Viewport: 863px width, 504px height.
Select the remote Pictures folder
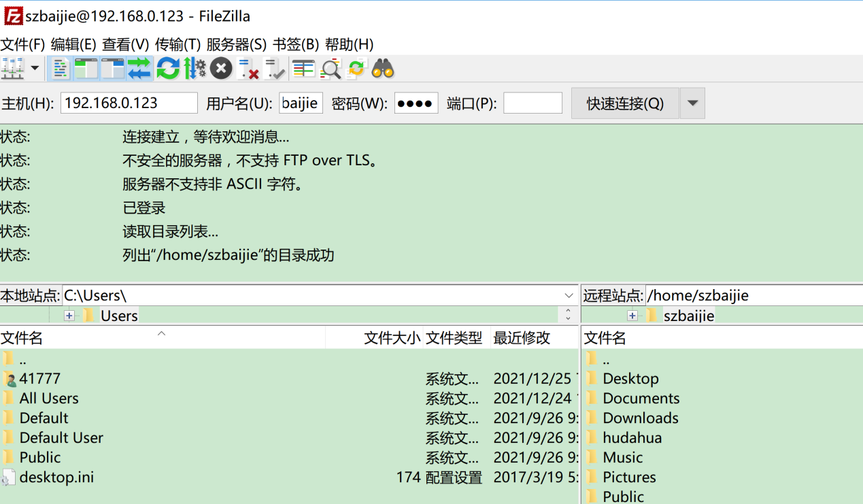630,477
